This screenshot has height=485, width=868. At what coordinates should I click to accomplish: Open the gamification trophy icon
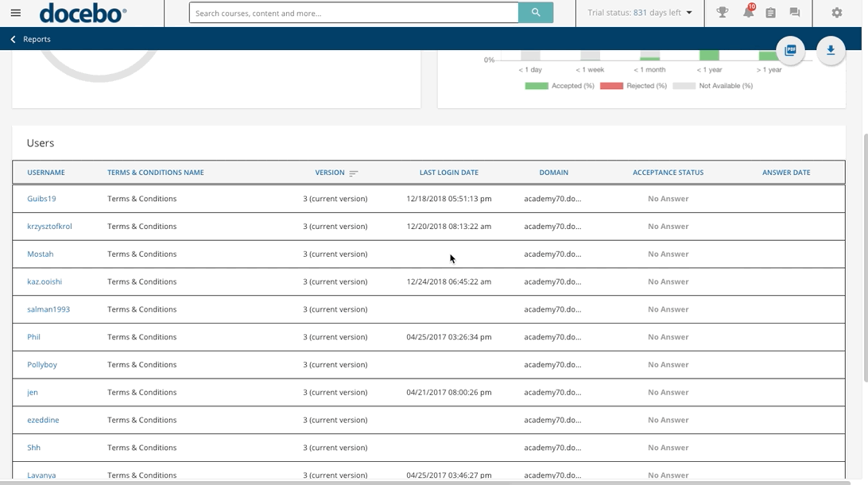click(722, 12)
